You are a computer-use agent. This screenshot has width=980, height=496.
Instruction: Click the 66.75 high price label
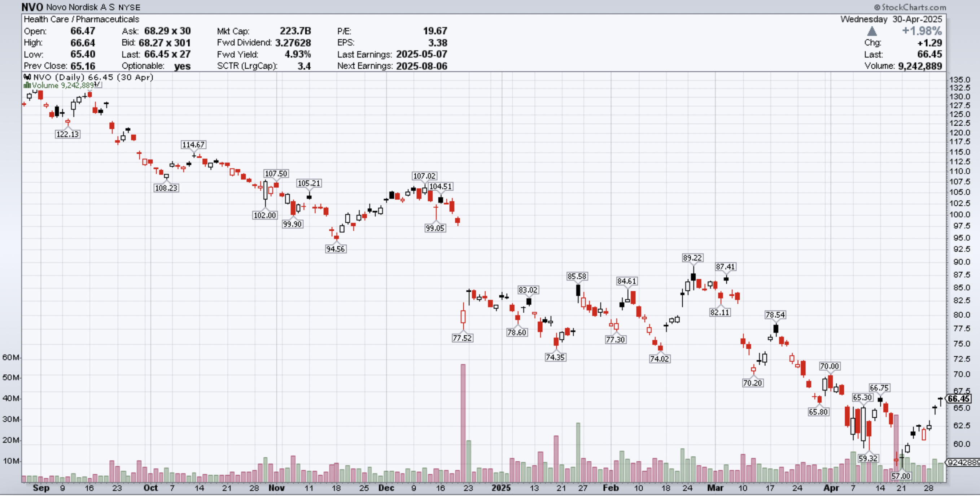point(879,388)
